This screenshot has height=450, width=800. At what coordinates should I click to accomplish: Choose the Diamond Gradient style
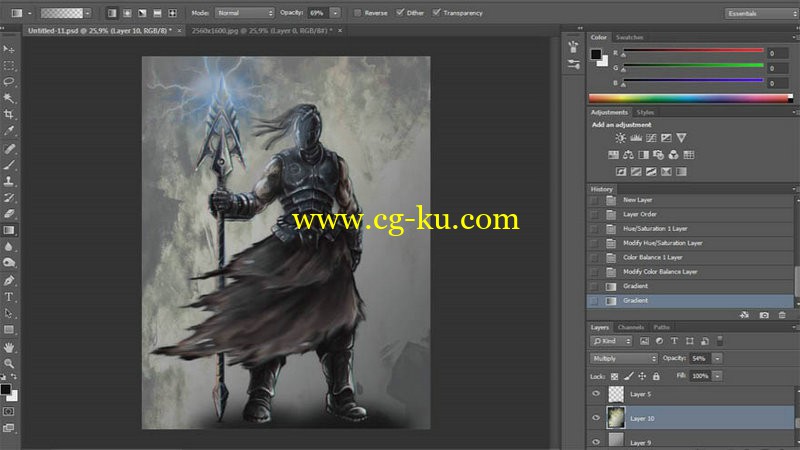click(x=173, y=13)
